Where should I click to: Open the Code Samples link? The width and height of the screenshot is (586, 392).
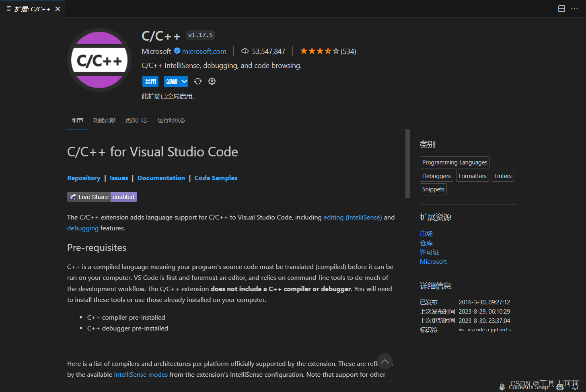tap(216, 178)
